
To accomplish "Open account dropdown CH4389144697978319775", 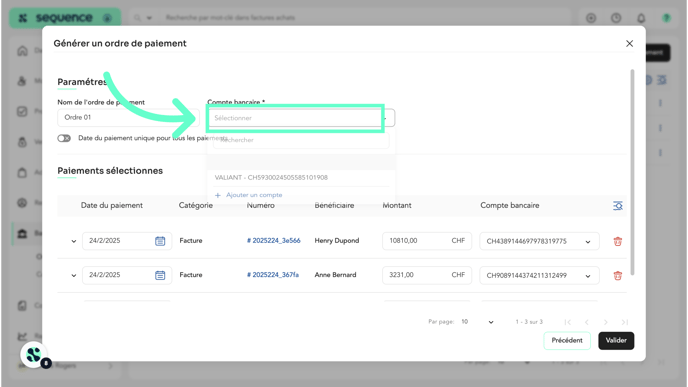I will click(539, 241).
